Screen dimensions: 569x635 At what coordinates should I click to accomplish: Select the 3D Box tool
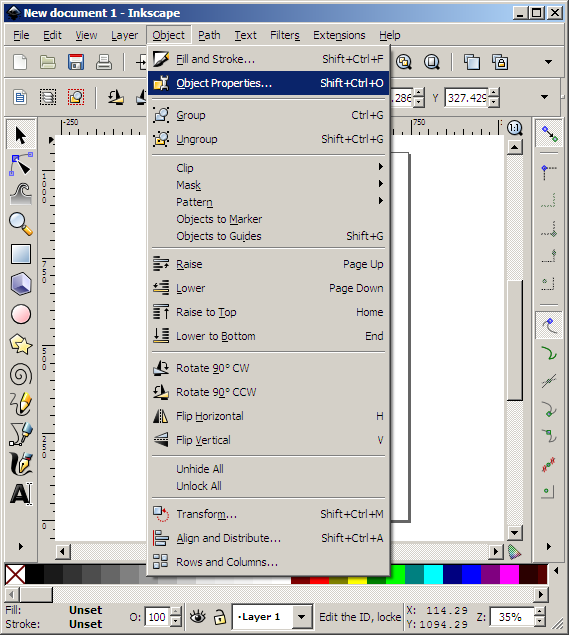click(21, 283)
